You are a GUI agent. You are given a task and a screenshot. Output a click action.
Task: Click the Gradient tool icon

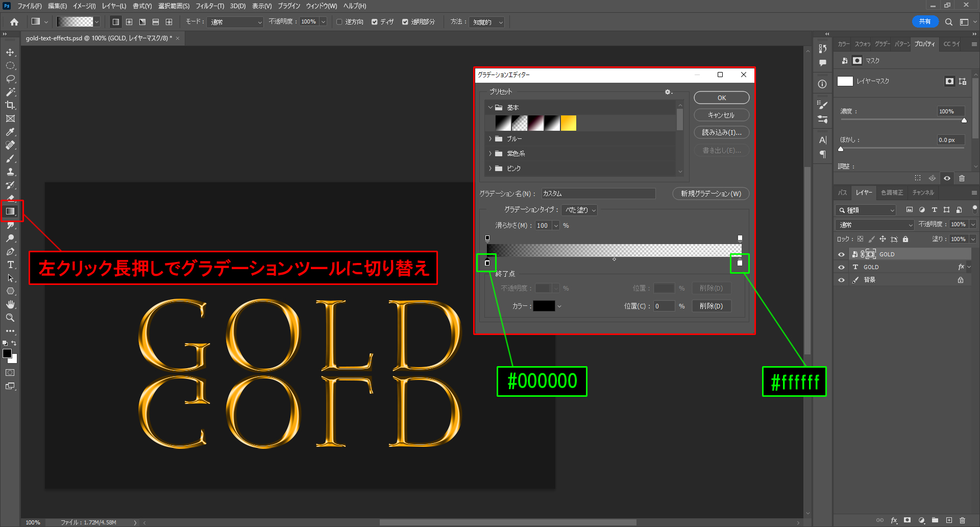(x=10, y=211)
